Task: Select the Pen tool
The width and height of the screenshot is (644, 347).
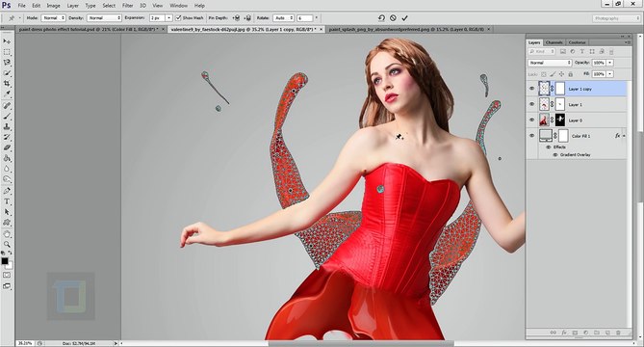Action: (x=7, y=191)
